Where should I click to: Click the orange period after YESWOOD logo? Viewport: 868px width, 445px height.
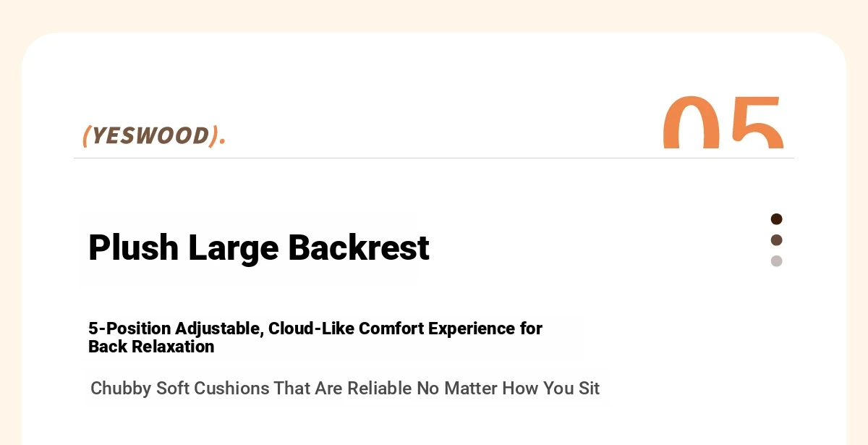pyautogui.click(x=222, y=141)
